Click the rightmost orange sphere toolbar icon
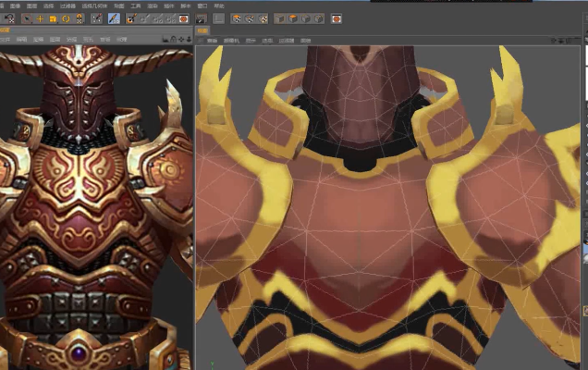588x370 pixels. click(336, 18)
